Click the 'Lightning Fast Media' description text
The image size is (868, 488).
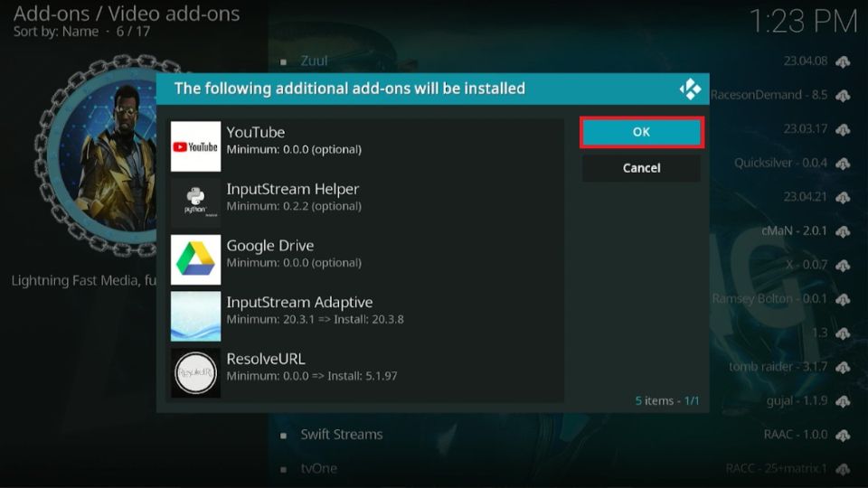coord(83,280)
